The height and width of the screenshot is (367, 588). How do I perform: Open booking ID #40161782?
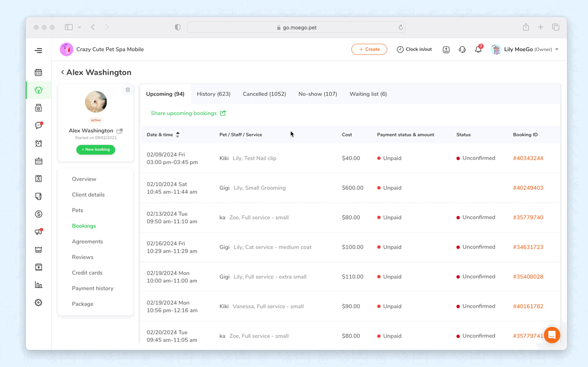tap(528, 306)
